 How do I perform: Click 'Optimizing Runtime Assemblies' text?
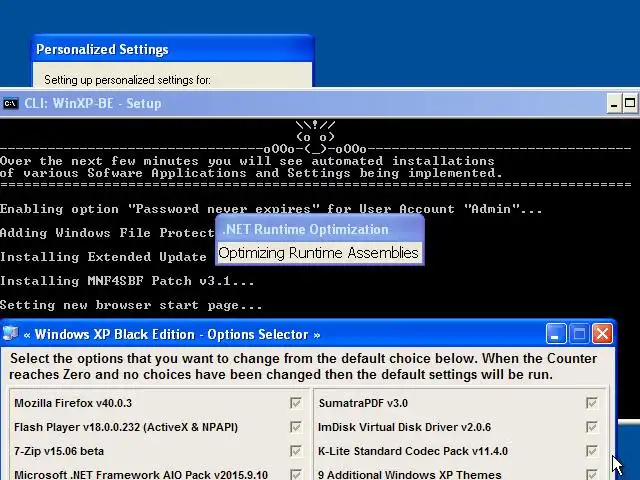coord(318,253)
